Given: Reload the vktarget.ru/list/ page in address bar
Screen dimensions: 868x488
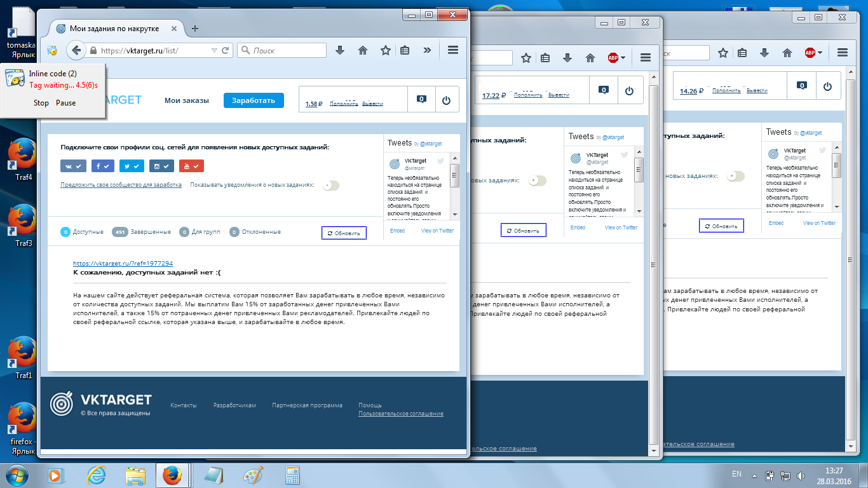Looking at the screenshot, I should click(x=225, y=50).
